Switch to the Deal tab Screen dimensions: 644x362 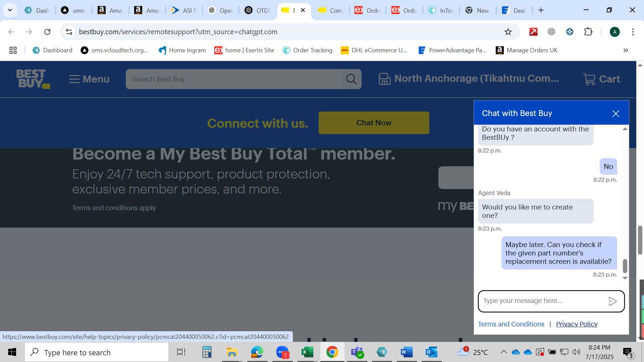click(x=515, y=10)
